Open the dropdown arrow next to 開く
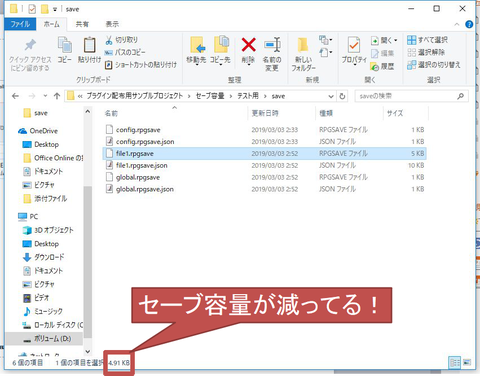 coord(396,40)
